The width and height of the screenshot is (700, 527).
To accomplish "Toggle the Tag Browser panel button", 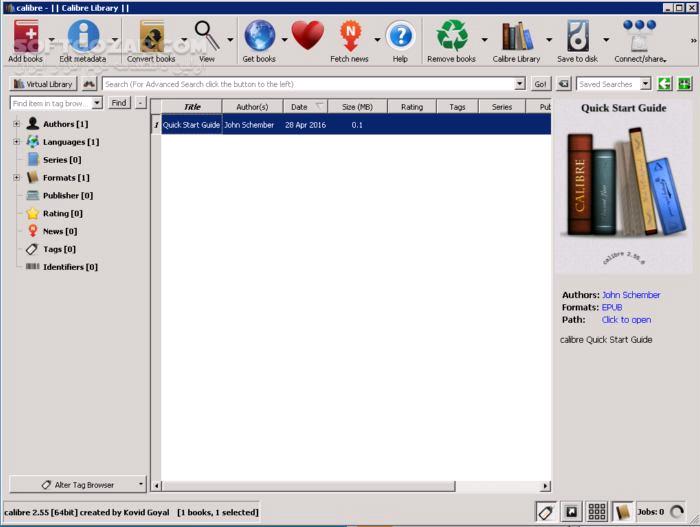I will click(546, 511).
